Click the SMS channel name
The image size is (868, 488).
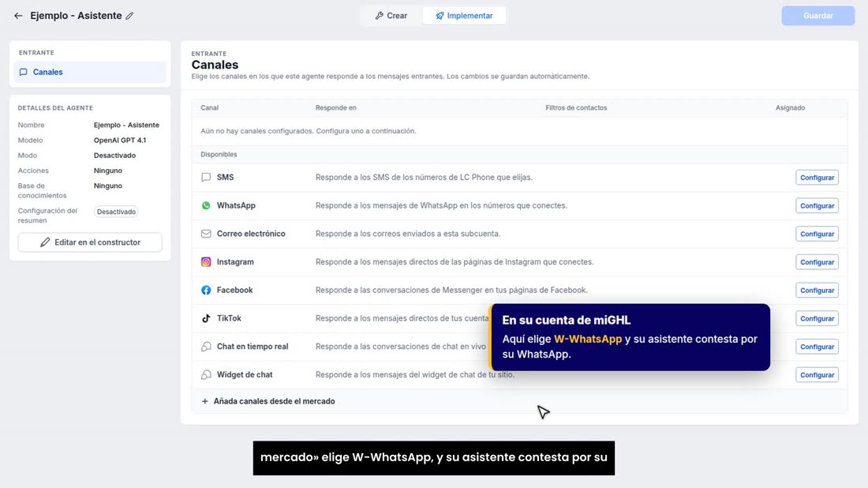[x=226, y=177]
